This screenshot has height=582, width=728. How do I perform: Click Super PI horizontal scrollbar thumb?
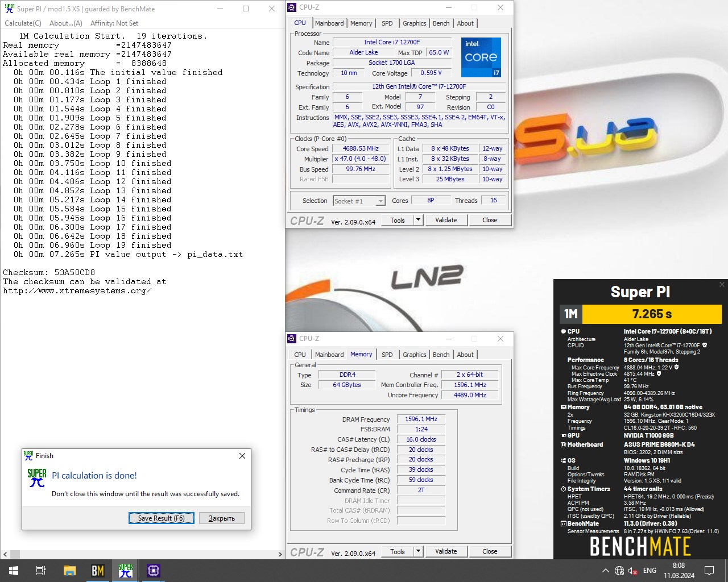[15, 554]
